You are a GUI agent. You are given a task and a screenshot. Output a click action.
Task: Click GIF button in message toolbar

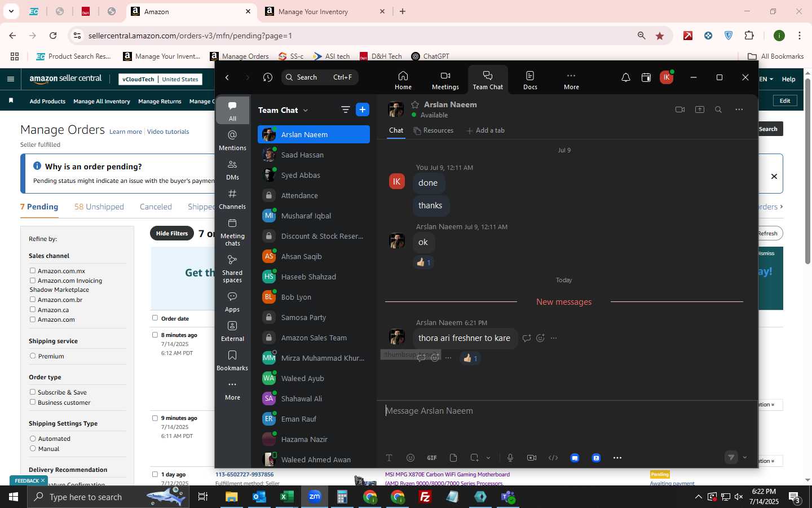click(432, 458)
